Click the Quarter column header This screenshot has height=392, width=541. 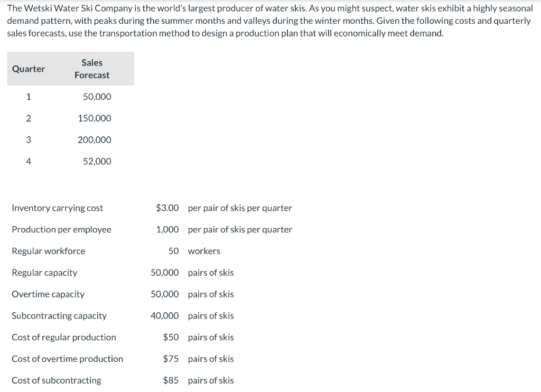pyautogui.click(x=29, y=69)
